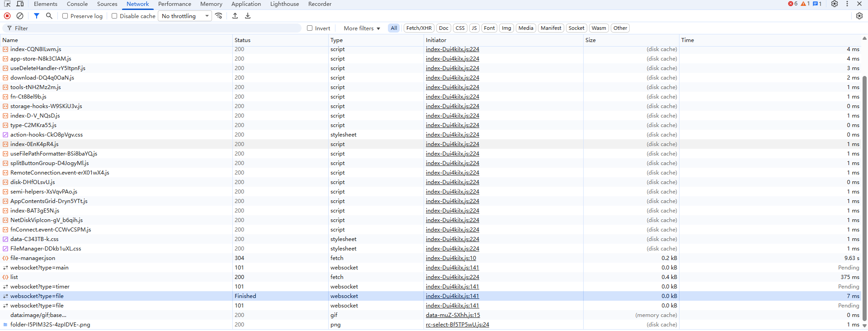Click fetch icon beside file-manager.json
The height and width of the screenshot is (331, 868).
tap(5, 258)
